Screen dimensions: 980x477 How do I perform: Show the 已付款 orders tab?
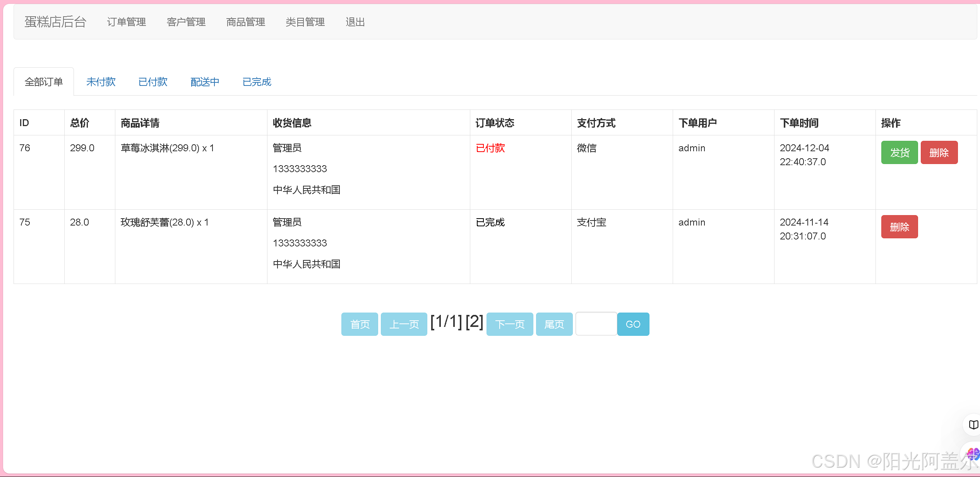[x=153, y=82]
